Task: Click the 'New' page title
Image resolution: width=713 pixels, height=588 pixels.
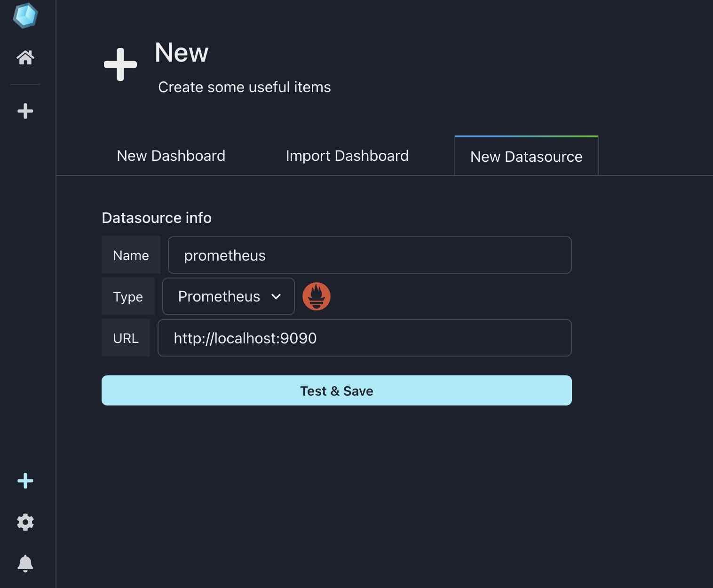Action: tap(182, 52)
